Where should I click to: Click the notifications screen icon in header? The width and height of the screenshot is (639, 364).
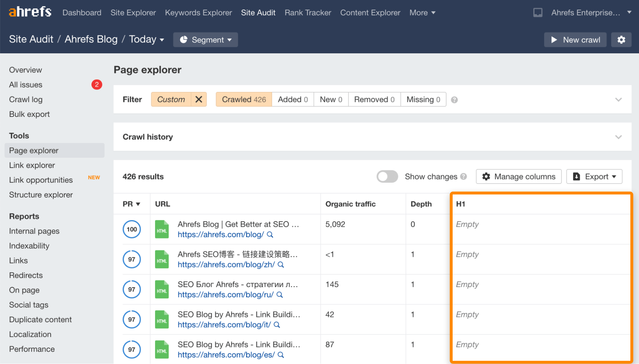click(x=538, y=13)
